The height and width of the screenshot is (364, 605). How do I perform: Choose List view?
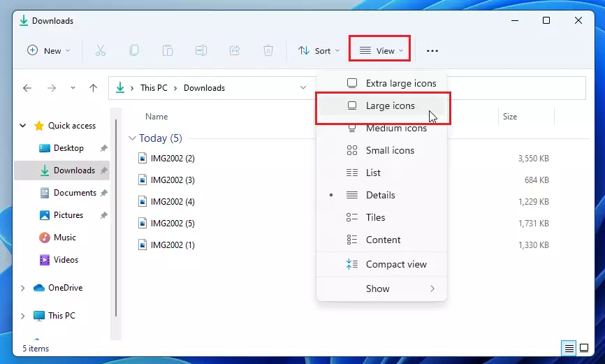click(381, 173)
